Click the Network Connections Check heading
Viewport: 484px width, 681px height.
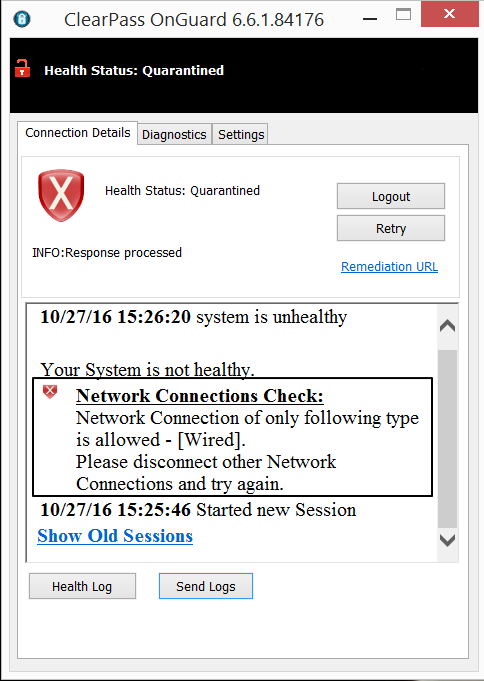pyautogui.click(x=200, y=396)
